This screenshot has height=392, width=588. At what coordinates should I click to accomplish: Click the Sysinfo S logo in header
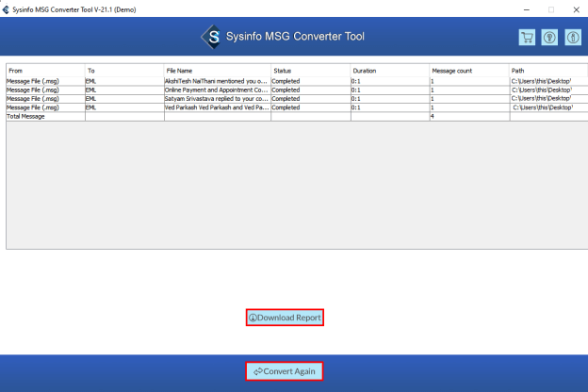point(210,37)
